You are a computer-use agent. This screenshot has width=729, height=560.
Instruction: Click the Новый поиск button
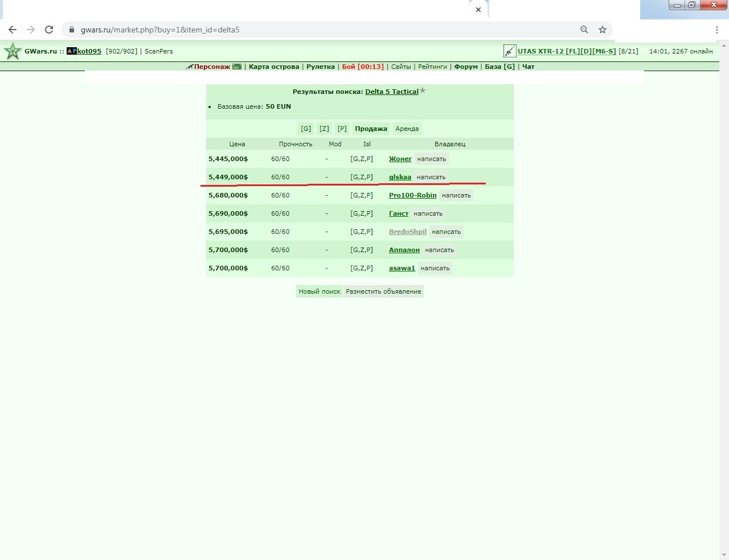tap(320, 291)
